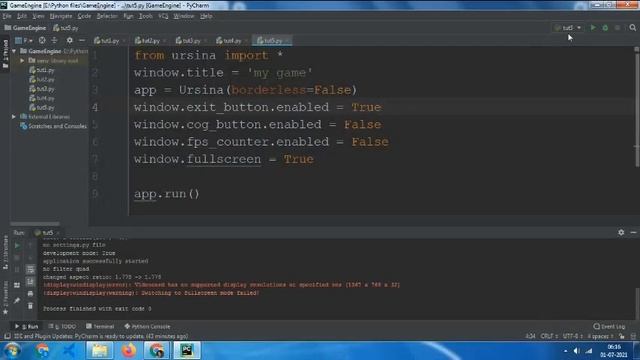Image resolution: width=640 pixels, height=360 pixels.
Task: Select tut4.py in project tree
Action: (x=42, y=98)
